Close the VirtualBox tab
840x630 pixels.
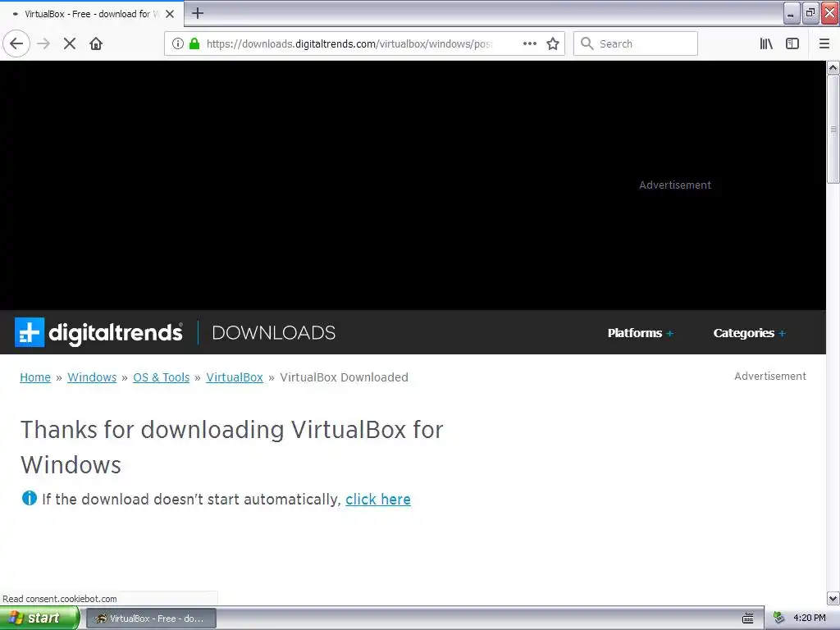coord(170,14)
